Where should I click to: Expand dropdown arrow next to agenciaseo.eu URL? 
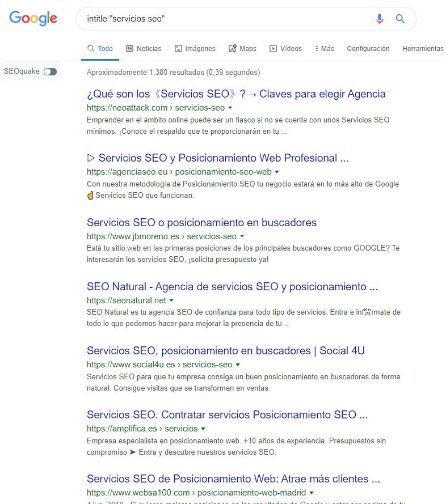click(277, 172)
